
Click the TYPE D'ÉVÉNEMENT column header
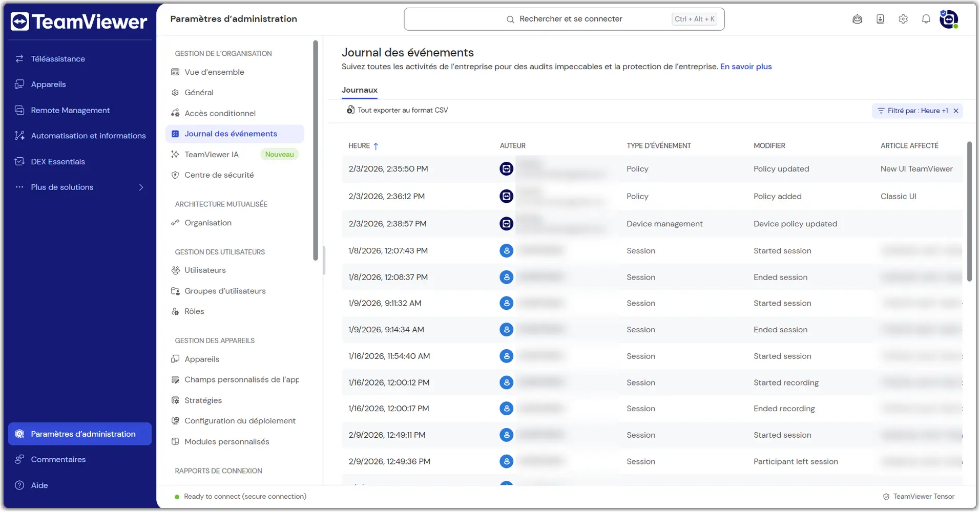pyautogui.click(x=659, y=146)
